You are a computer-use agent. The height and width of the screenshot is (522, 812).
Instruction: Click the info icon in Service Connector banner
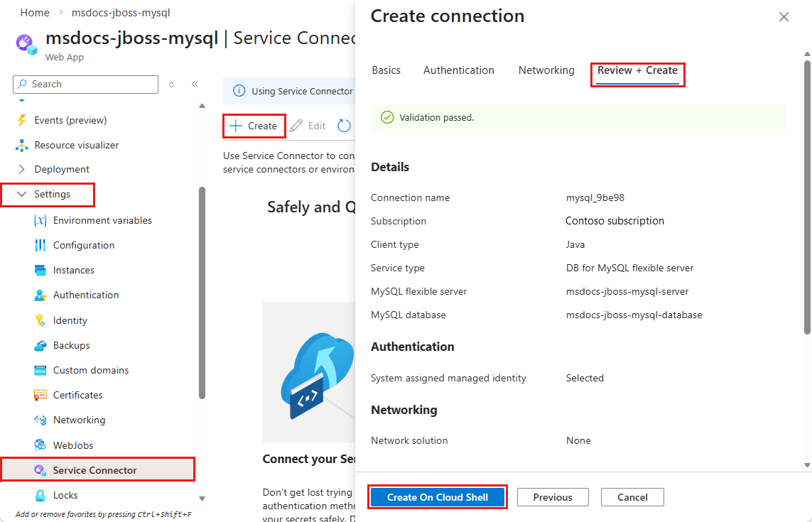pos(239,91)
